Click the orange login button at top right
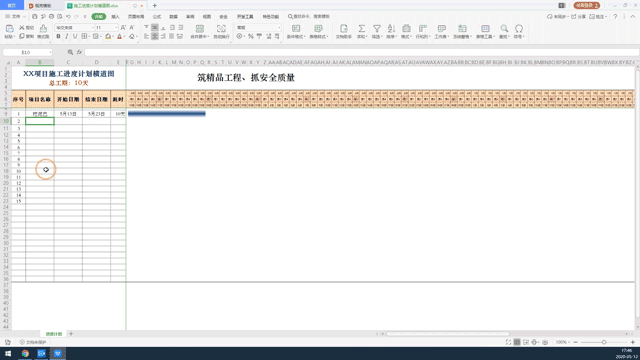Image resolution: width=640 pixels, height=360 pixels. 587,5
